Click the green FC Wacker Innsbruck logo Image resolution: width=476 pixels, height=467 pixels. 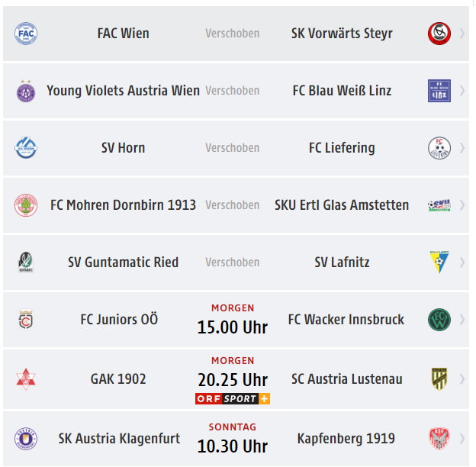tap(439, 320)
